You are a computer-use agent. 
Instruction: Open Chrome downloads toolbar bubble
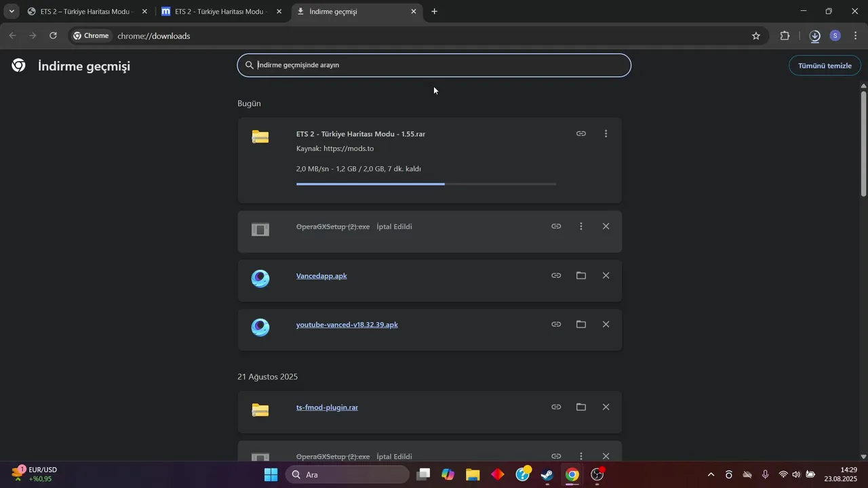(x=815, y=36)
